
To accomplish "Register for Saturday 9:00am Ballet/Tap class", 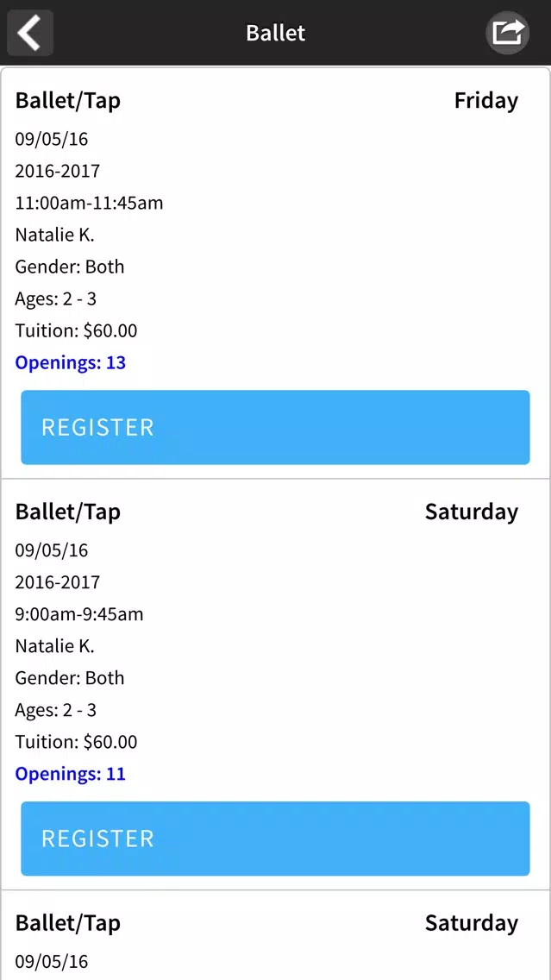I will pyautogui.click(x=276, y=839).
